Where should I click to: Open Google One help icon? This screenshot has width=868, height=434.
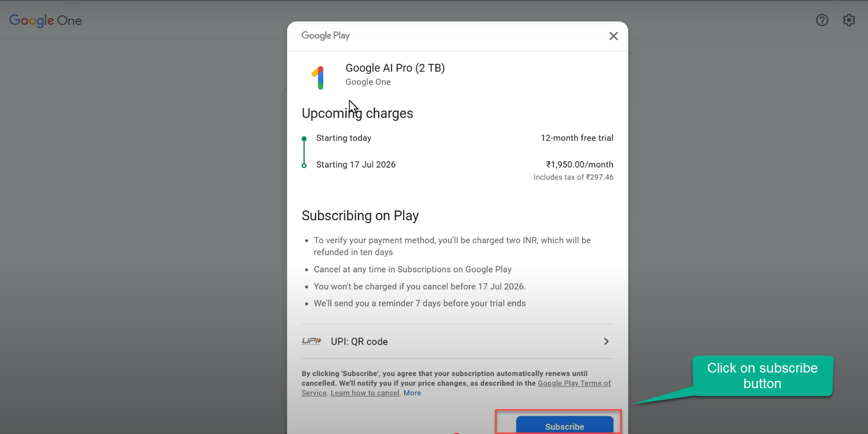822,20
